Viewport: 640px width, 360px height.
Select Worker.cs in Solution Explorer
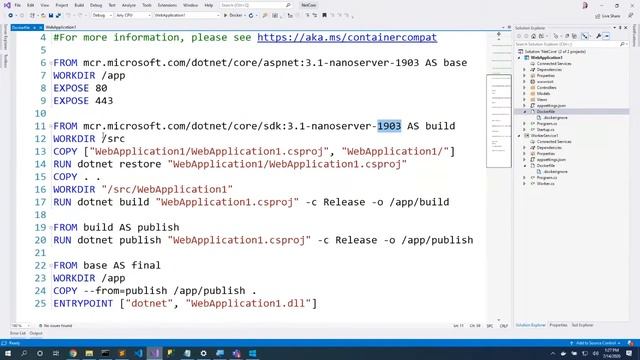[x=546, y=184]
